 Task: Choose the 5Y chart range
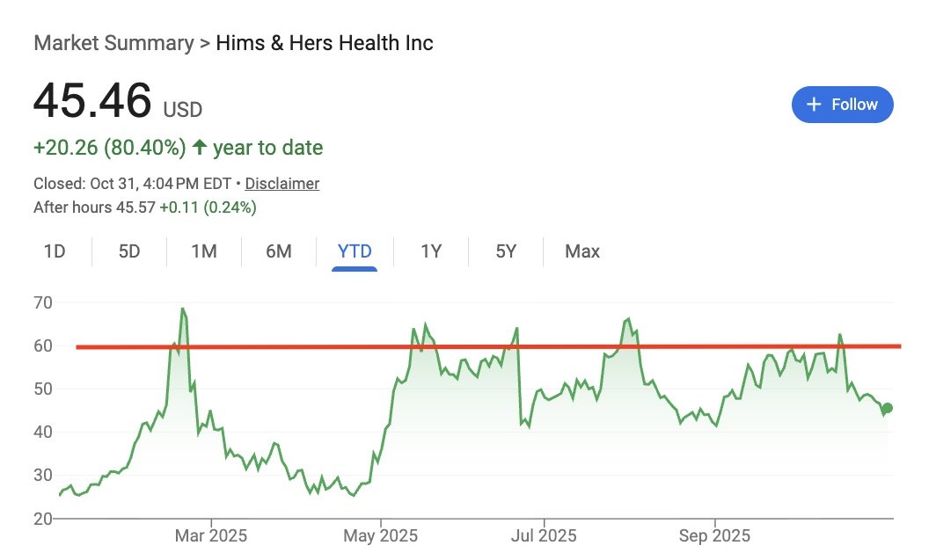pyautogui.click(x=506, y=251)
